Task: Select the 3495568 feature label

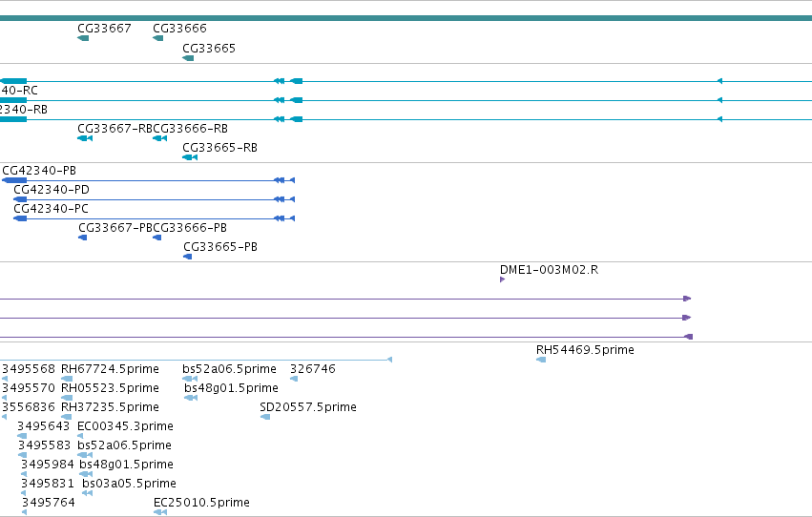Action: pyautogui.click(x=29, y=369)
